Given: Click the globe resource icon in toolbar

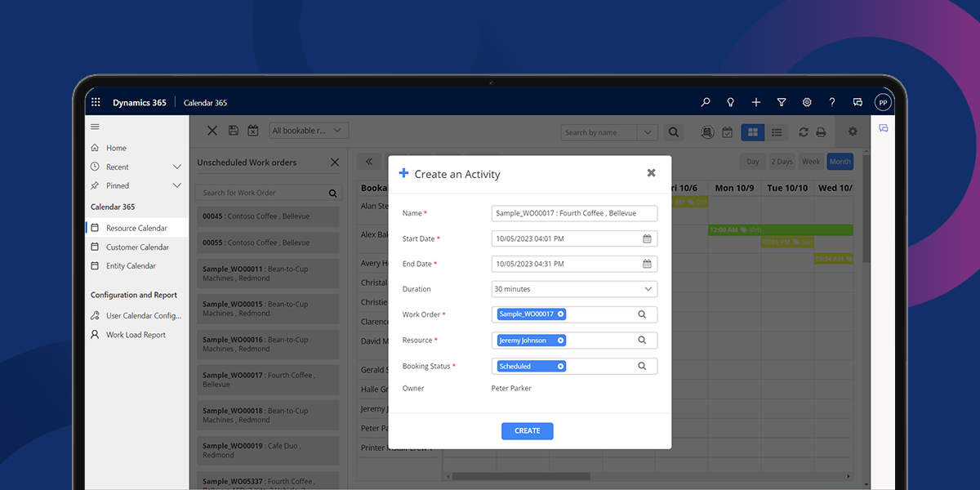Looking at the screenshot, I should 707,132.
